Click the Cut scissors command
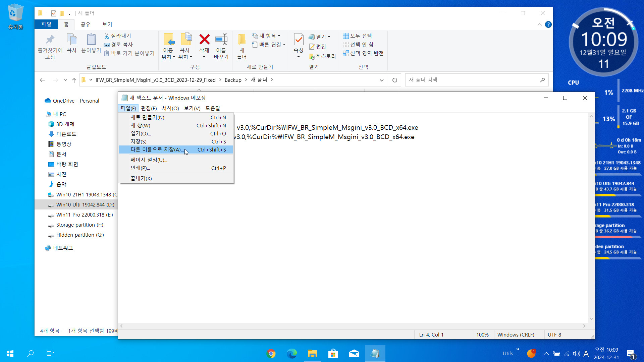Image resolution: width=644 pixels, height=362 pixels. 118,36
